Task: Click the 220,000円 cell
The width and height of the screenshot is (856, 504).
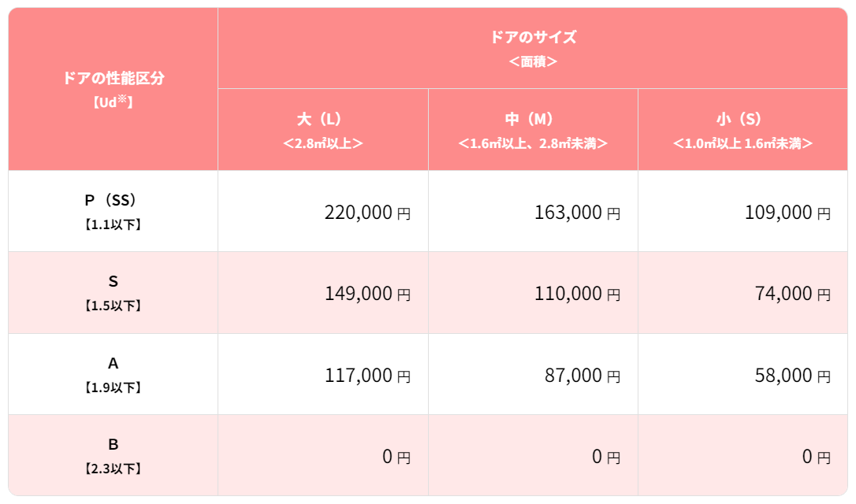Action: (x=323, y=211)
